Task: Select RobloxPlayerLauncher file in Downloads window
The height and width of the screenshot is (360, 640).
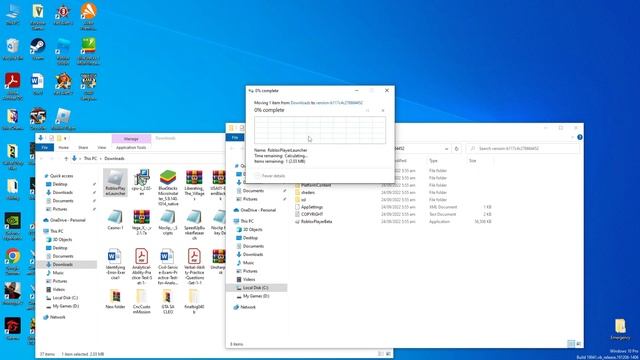Action: (115, 182)
